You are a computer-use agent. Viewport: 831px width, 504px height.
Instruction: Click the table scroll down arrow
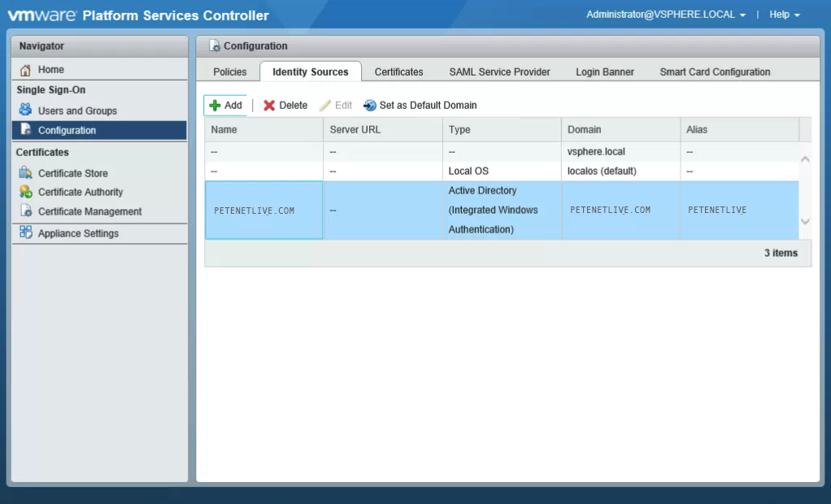coord(805,222)
